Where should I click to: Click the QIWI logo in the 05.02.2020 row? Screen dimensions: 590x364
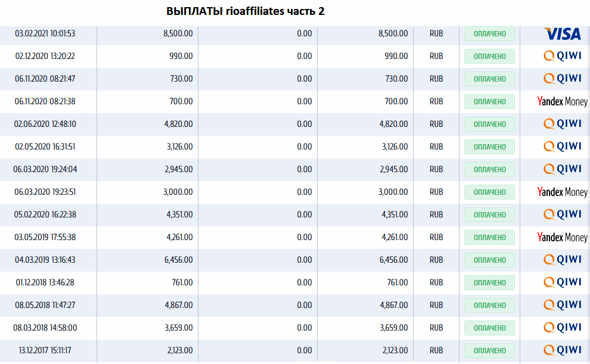(x=563, y=214)
